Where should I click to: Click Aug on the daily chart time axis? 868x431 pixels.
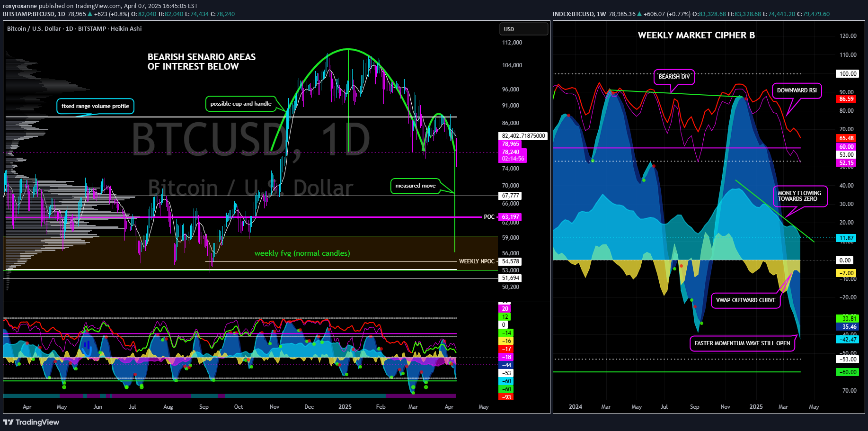click(x=168, y=407)
